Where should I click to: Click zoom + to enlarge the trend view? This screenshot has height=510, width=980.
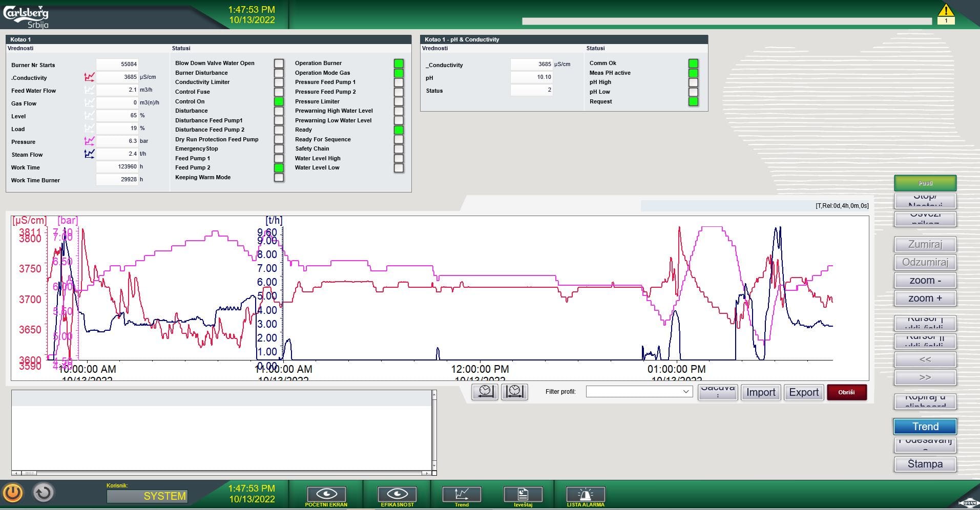924,298
